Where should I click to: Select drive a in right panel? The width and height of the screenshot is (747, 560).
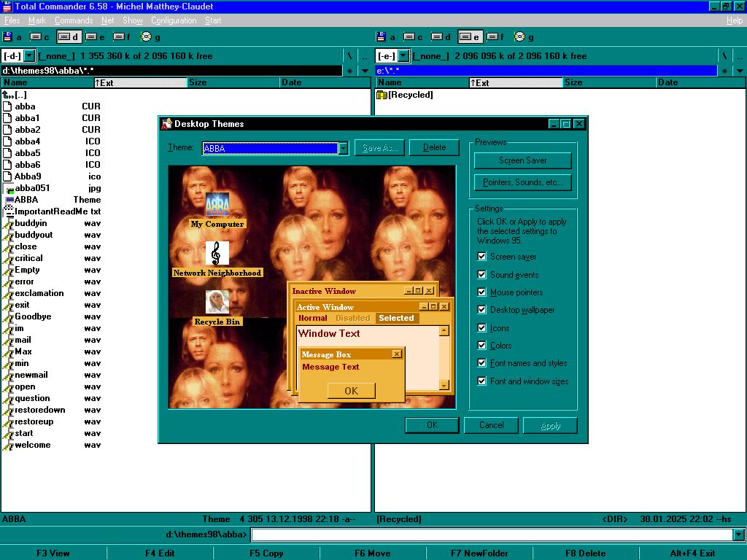coord(385,36)
